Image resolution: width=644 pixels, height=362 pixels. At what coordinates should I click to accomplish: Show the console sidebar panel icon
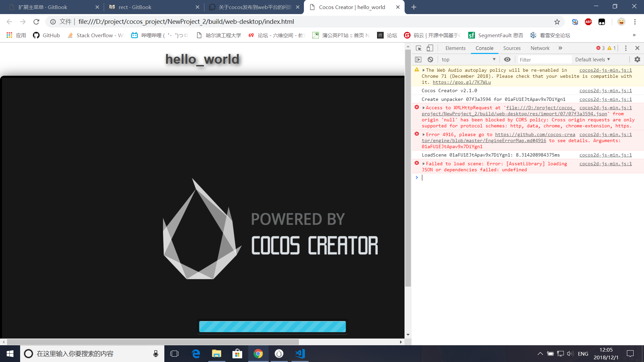point(418,60)
